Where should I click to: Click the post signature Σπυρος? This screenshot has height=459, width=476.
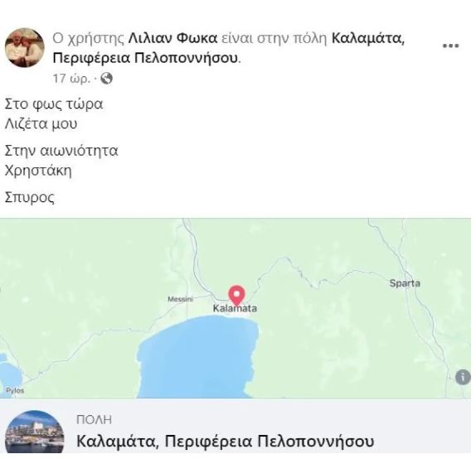click(x=30, y=197)
